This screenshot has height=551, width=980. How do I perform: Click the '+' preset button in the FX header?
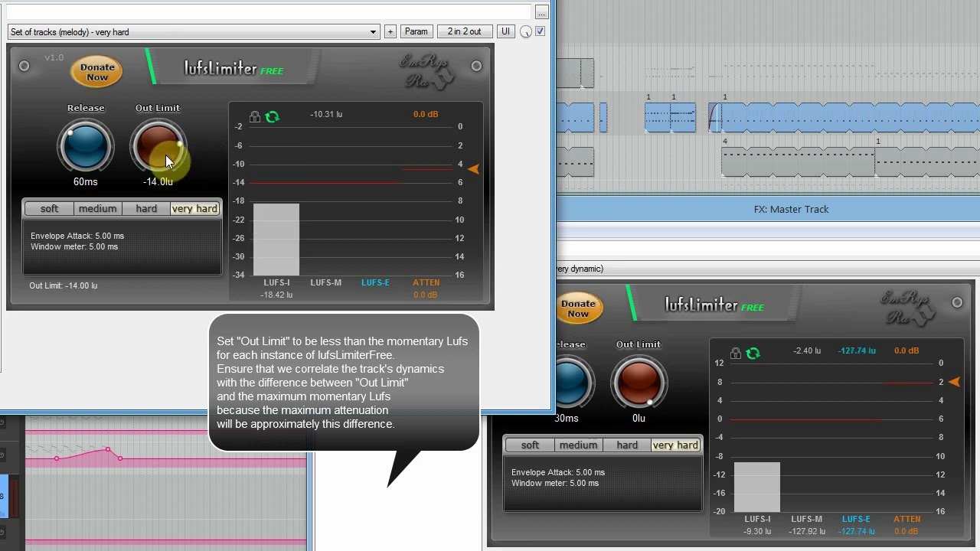coord(390,31)
